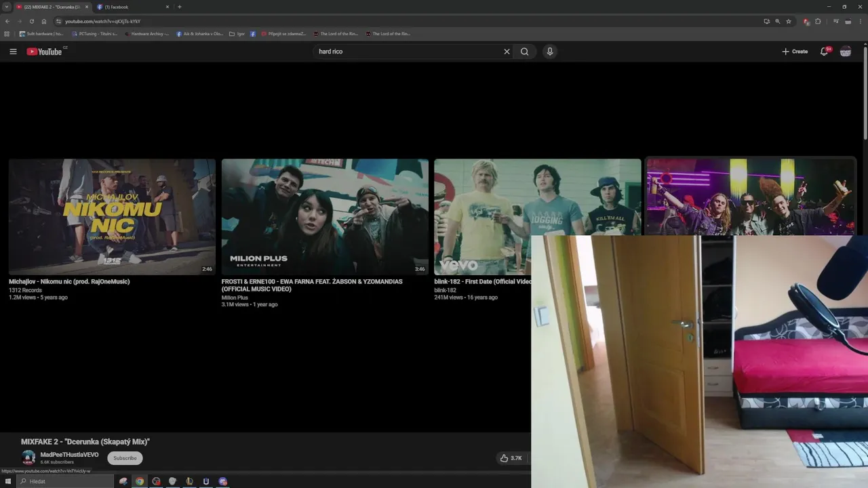The width and height of the screenshot is (868, 488).
Task: Open the Chrome profile avatar
Action: [x=848, y=21]
